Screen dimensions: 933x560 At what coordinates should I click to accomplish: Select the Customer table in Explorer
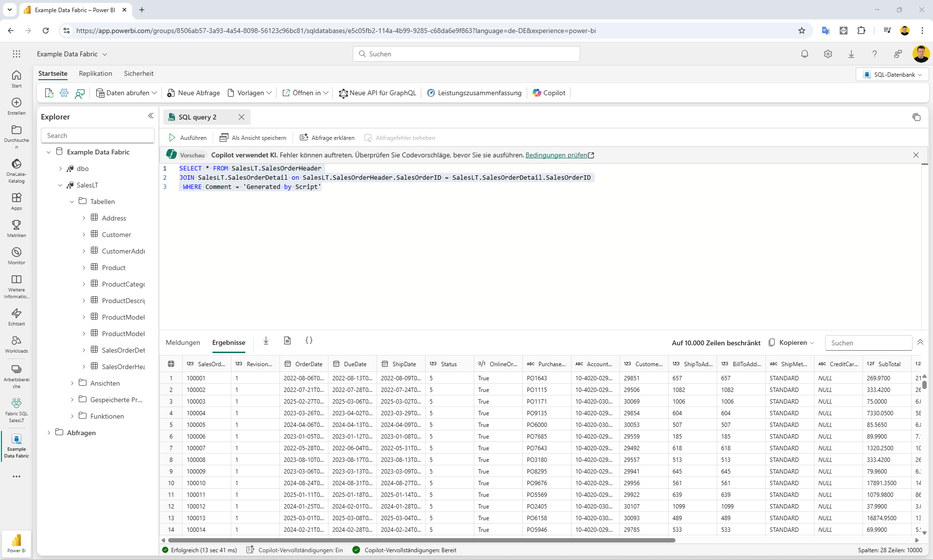coord(117,235)
